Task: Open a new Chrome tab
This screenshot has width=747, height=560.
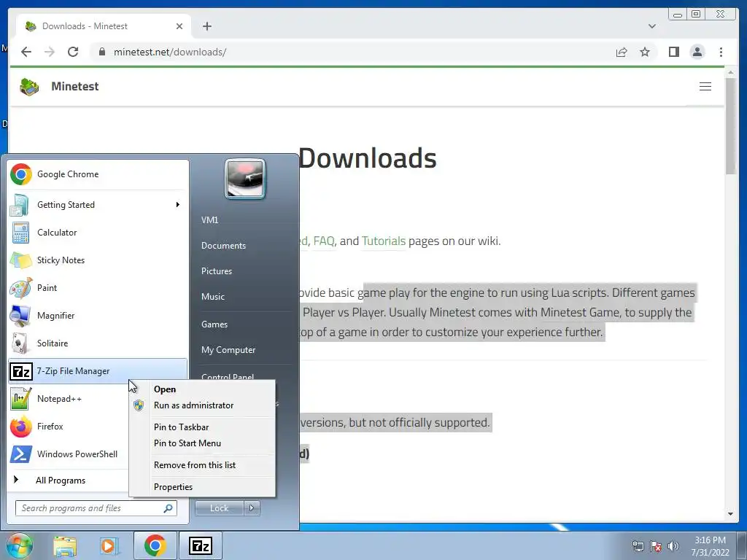Action: pyautogui.click(x=206, y=26)
